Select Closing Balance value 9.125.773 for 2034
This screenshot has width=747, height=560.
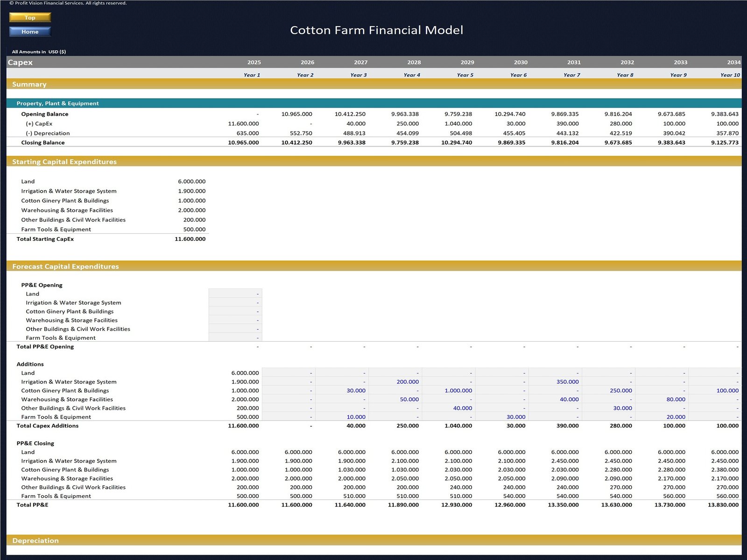pyautogui.click(x=725, y=143)
